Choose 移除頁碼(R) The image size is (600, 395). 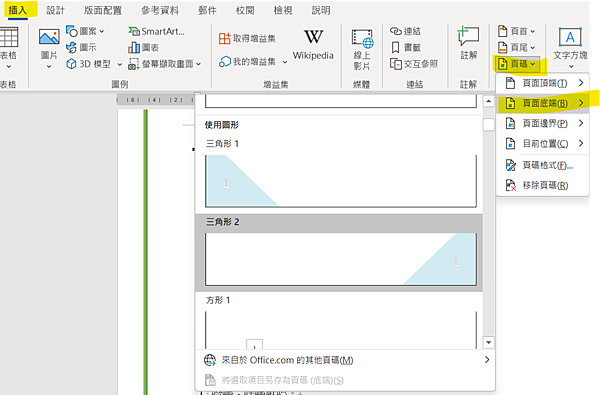pos(542,185)
